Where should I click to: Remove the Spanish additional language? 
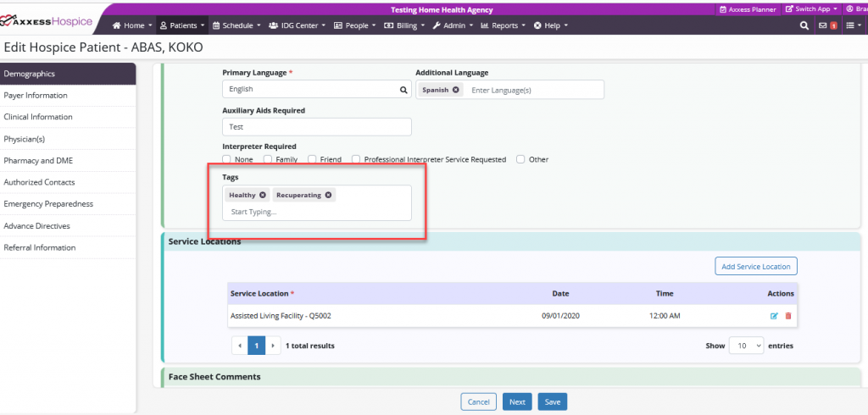click(x=456, y=89)
